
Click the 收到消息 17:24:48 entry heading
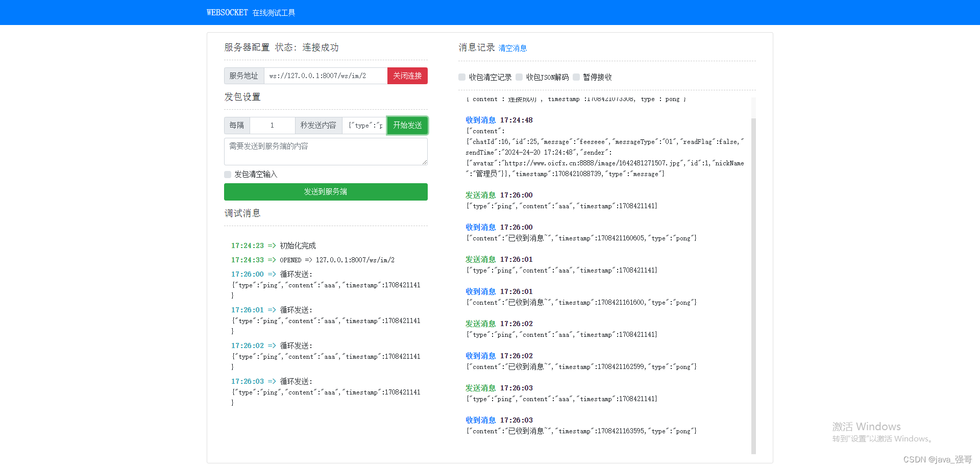tap(499, 120)
